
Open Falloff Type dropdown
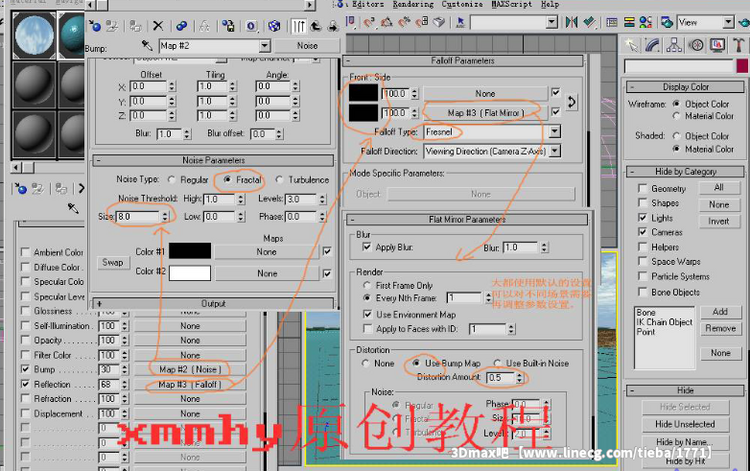(554, 131)
